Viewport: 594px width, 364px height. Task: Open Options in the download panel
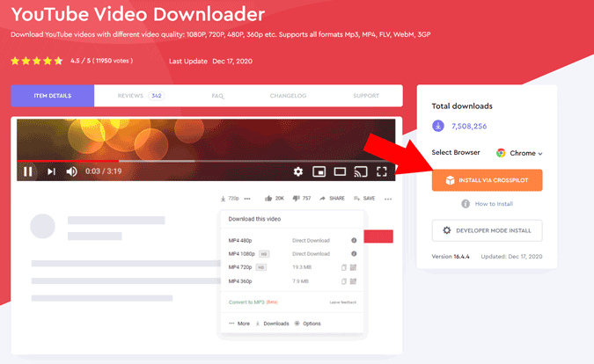[308, 324]
